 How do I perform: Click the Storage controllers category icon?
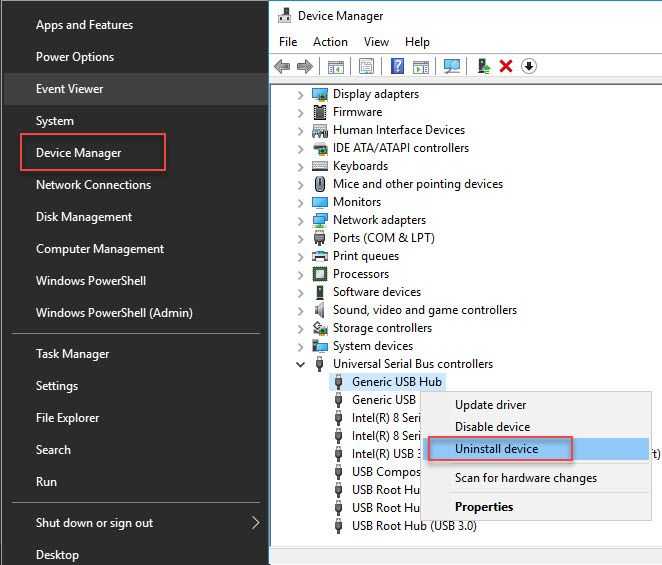320,328
